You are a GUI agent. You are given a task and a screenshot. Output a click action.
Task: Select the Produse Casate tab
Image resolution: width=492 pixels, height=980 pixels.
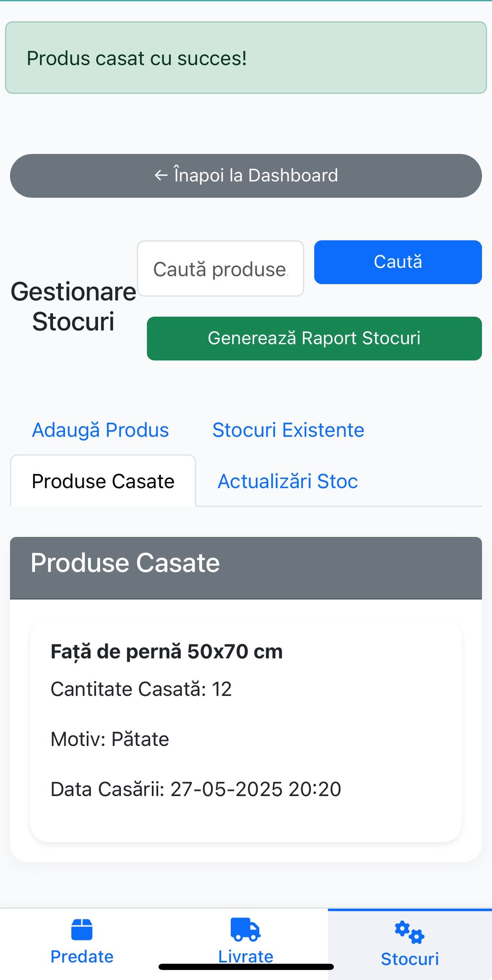click(x=103, y=481)
